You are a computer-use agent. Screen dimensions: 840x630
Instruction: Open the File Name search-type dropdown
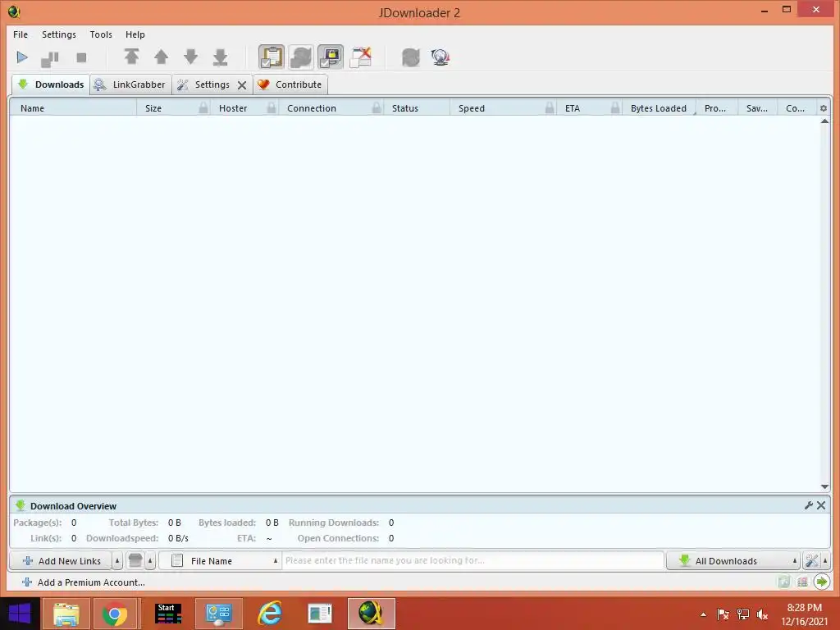click(x=220, y=561)
